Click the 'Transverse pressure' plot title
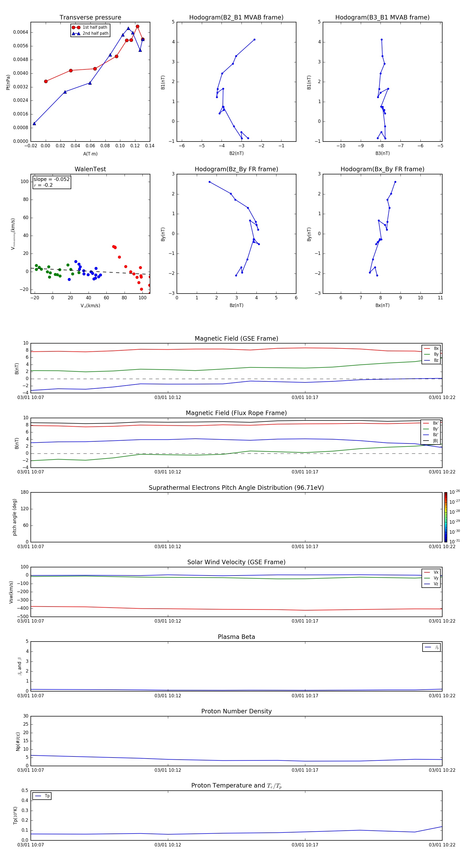This screenshot has width=473, height=868. pos(90,18)
